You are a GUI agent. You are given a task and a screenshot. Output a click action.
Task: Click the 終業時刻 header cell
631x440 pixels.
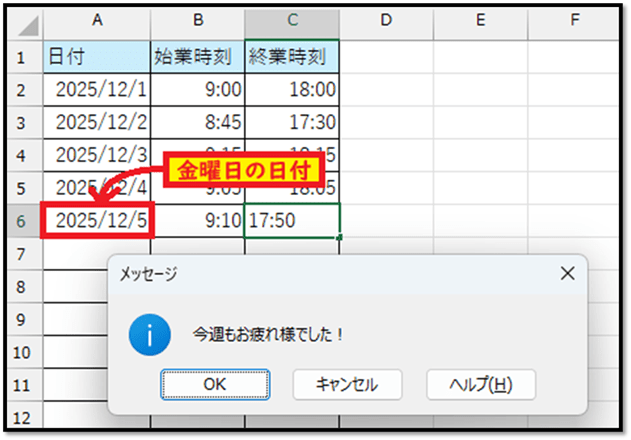(x=292, y=56)
